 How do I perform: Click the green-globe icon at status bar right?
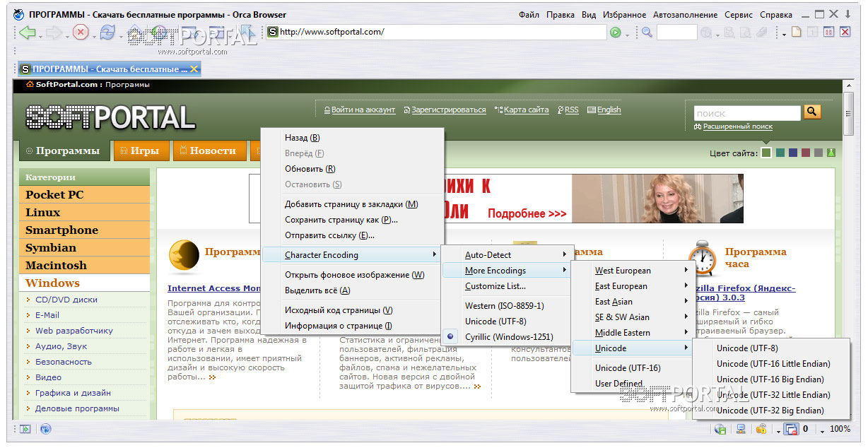pyautogui.click(x=721, y=428)
